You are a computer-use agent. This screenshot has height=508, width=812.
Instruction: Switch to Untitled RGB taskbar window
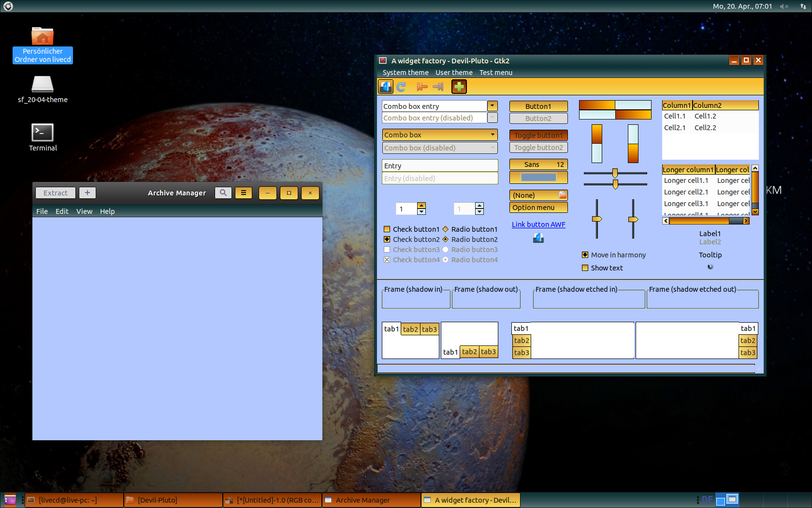pyautogui.click(x=272, y=500)
